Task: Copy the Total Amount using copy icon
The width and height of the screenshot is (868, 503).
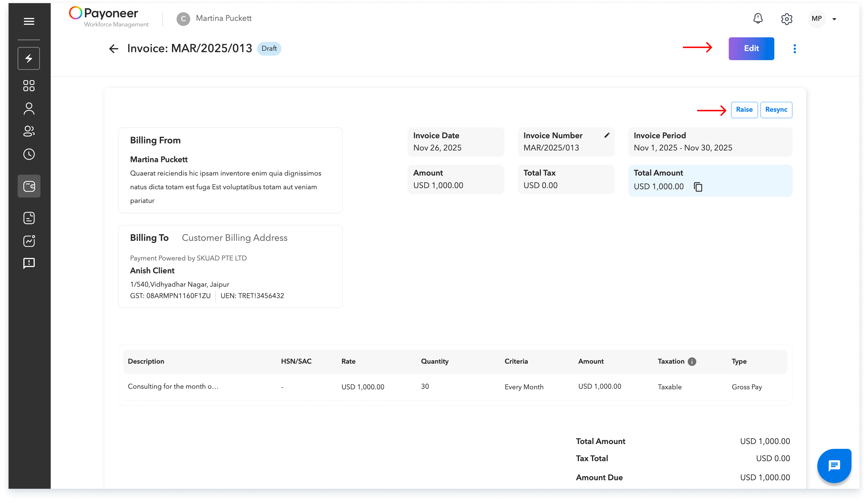Action: coord(698,187)
